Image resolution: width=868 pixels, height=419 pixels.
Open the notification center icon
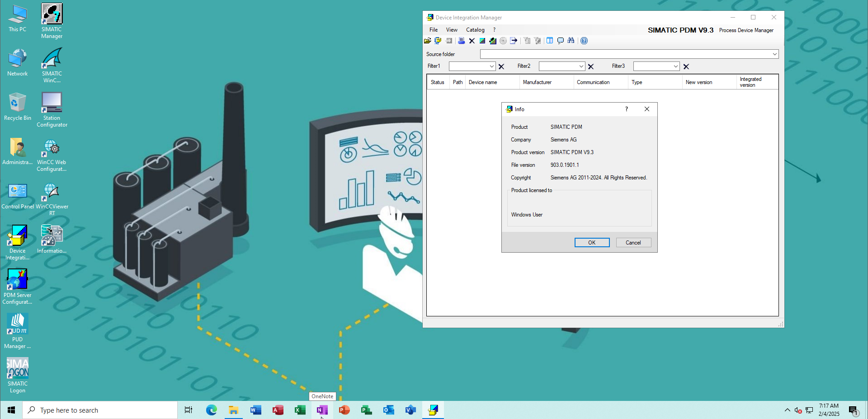click(854, 410)
